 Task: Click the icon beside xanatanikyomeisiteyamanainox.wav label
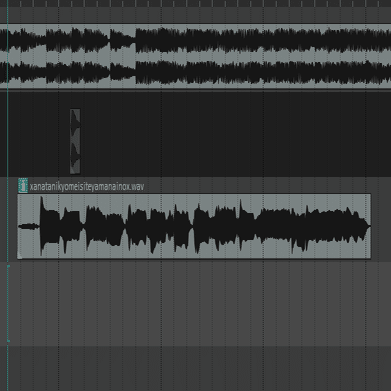pos(23,186)
